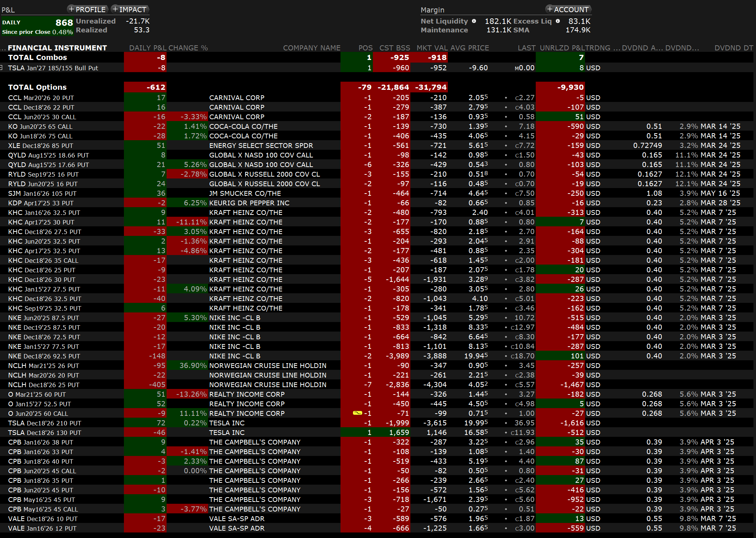
Task: Open the Profile panel button
Action: [88, 10]
